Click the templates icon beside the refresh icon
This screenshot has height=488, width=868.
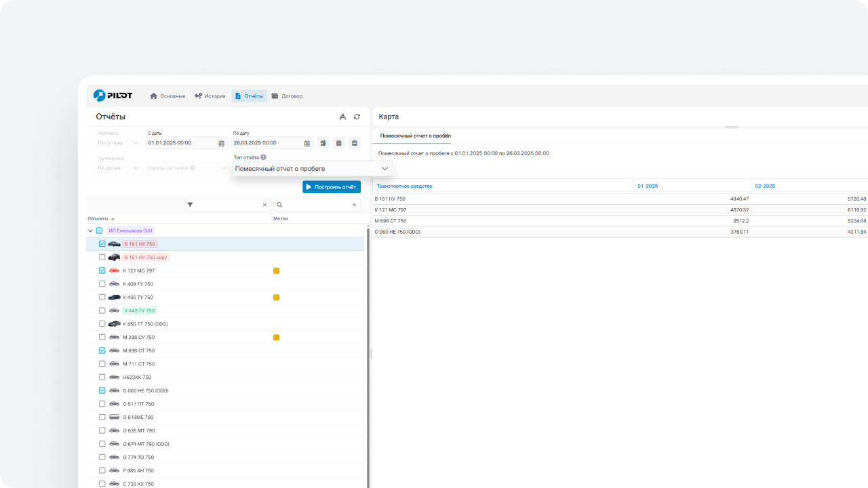[342, 117]
